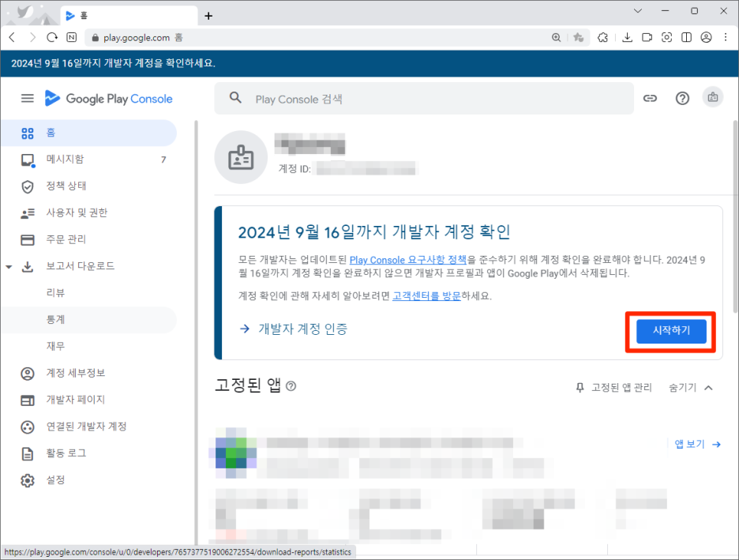The image size is (739, 560).
Task: Click the browser profile icon
Action: (706, 37)
